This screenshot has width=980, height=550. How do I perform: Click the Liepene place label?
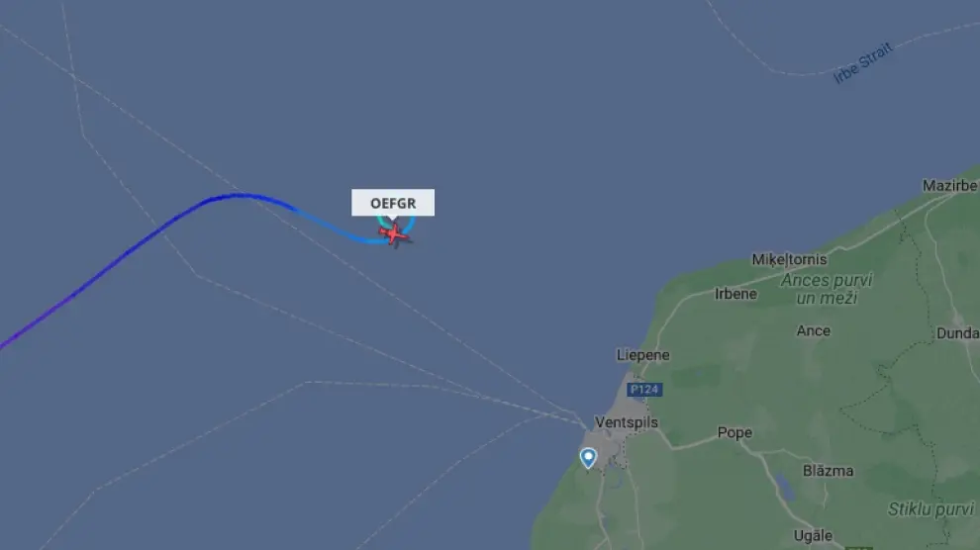coord(643,355)
